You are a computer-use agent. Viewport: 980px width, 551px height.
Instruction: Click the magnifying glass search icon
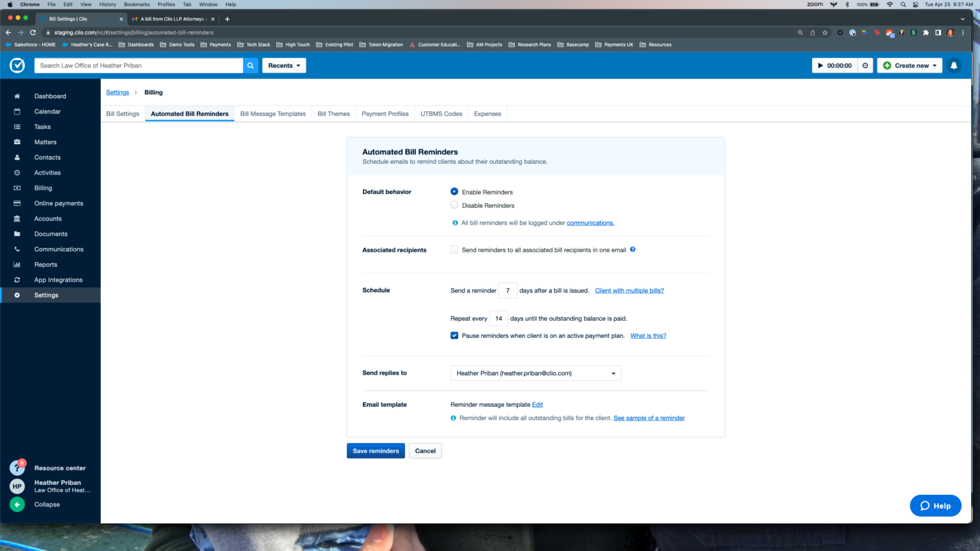pyautogui.click(x=250, y=65)
